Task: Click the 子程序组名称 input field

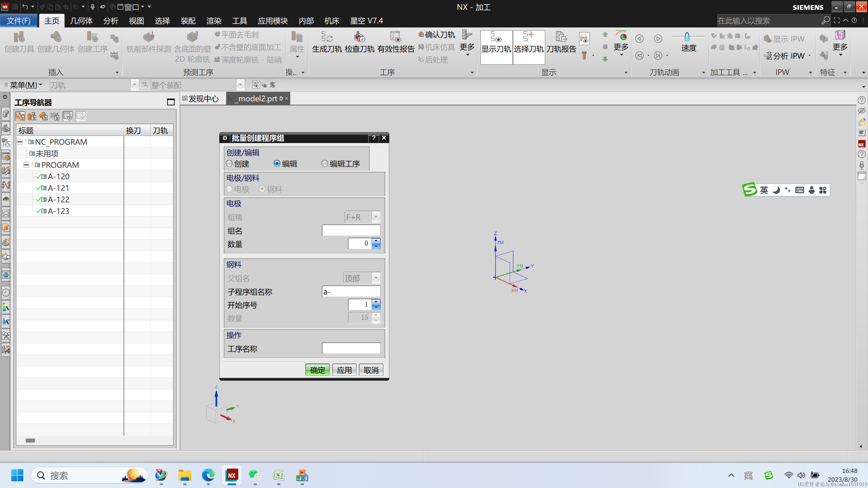Action: (351, 292)
